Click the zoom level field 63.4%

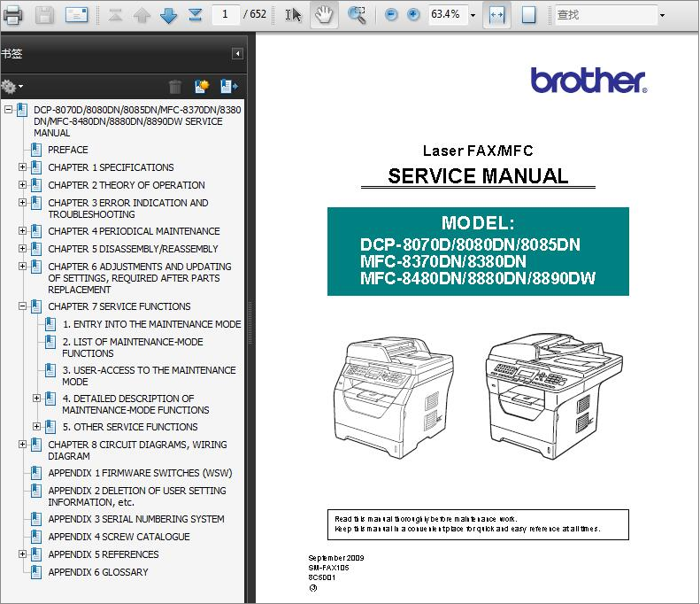pos(448,15)
